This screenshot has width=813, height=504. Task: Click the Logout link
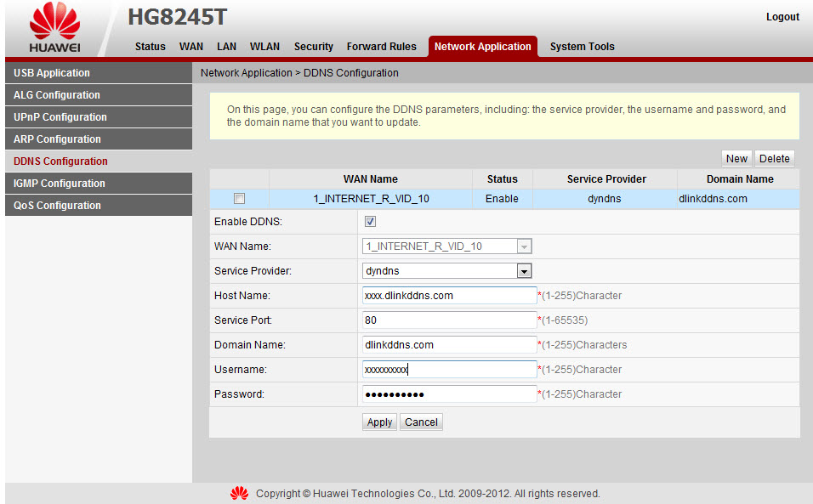(x=783, y=17)
